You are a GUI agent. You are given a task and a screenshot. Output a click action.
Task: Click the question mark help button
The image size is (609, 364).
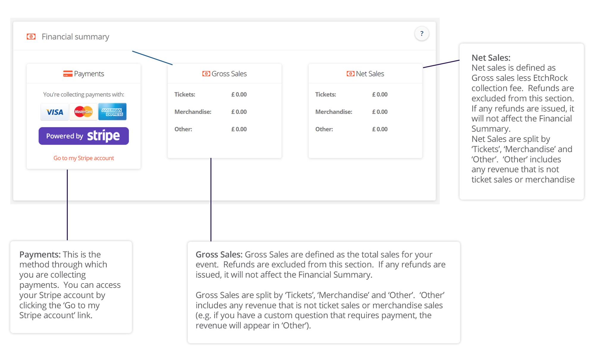tap(421, 34)
